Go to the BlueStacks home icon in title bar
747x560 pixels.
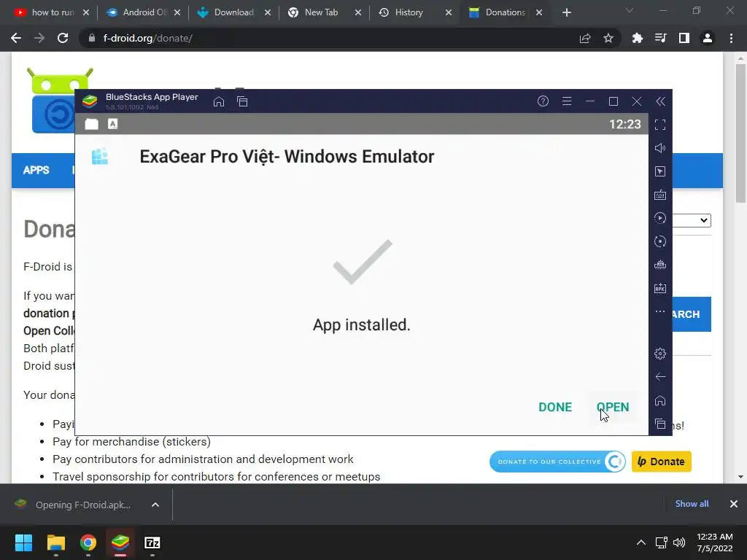coord(219,101)
